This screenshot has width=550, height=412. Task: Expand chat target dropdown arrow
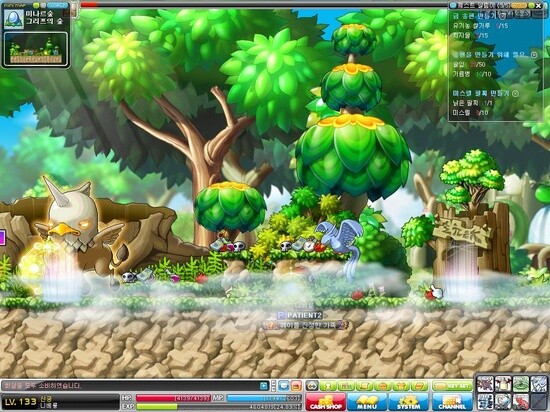264,386
